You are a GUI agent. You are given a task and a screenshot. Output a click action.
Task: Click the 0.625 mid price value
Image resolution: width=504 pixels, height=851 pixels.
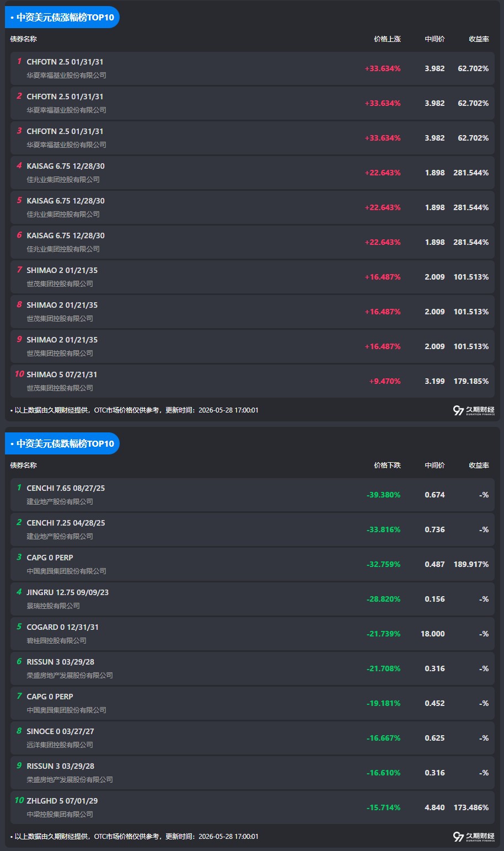pos(435,738)
